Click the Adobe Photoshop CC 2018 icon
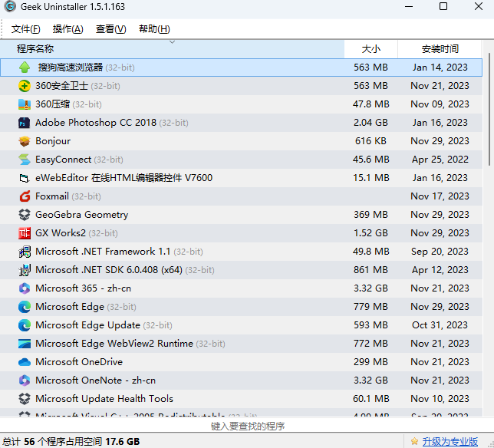The width and height of the screenshot is (494, 448). coord(25,123)
